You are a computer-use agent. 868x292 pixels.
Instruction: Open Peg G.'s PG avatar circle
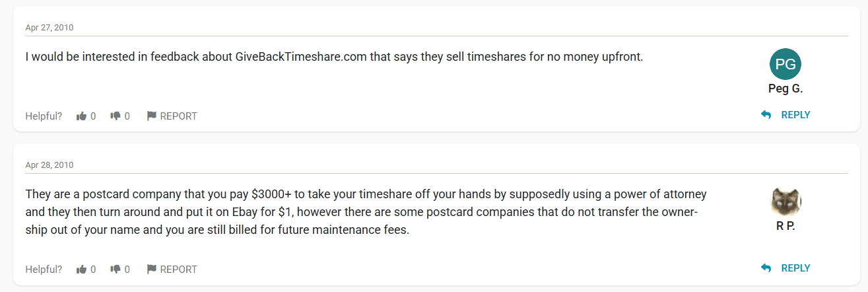(x=785, y=64)
